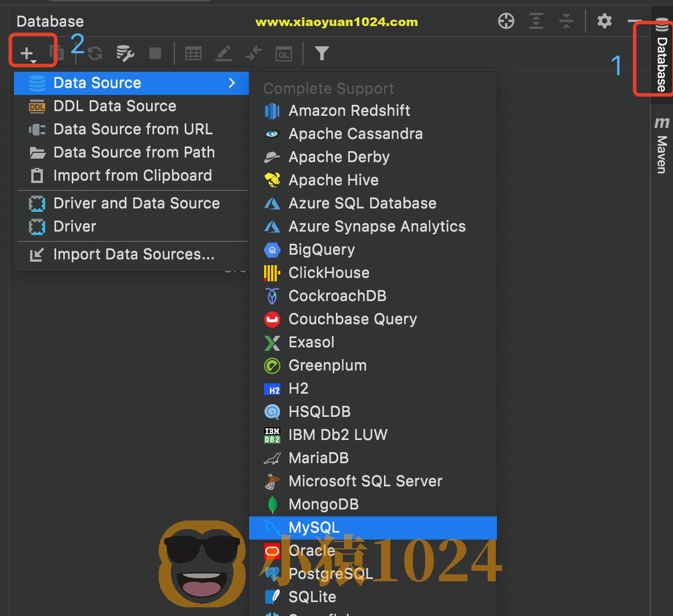Click the Select Opened File target icon
This screenshot has width=673, height=616.
506,21
